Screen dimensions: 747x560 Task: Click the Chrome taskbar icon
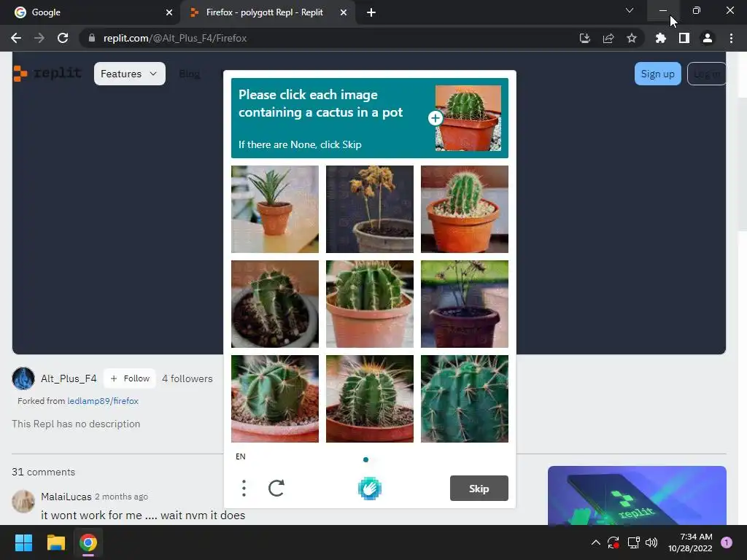coord(88,542)
